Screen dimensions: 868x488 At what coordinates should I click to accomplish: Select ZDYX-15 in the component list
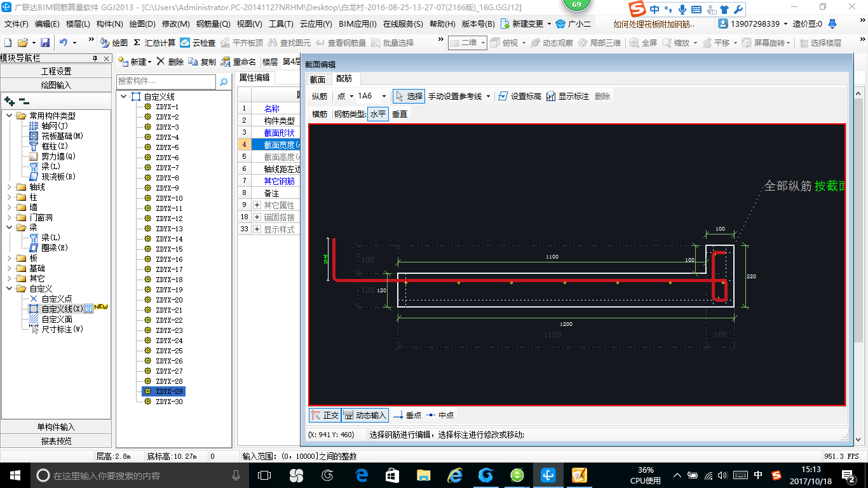coord(169,249)
